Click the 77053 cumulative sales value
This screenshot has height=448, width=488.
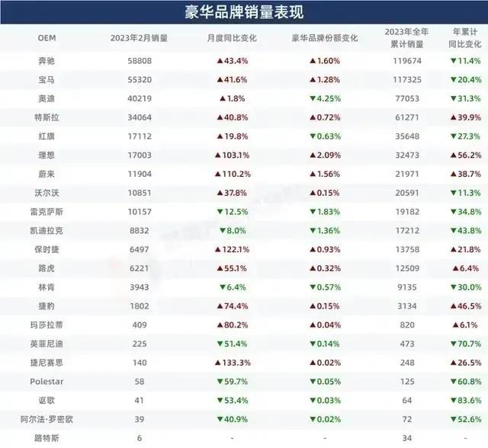point(407,99)
